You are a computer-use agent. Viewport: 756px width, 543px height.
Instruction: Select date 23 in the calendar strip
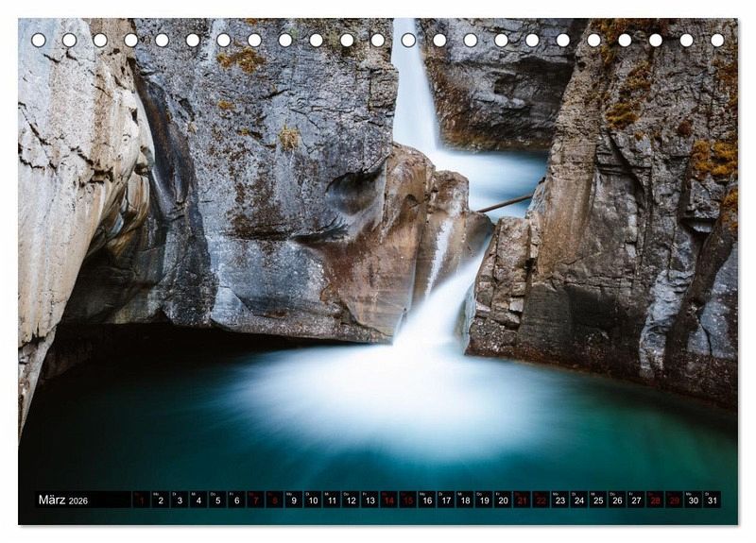(x=560, y=500)
